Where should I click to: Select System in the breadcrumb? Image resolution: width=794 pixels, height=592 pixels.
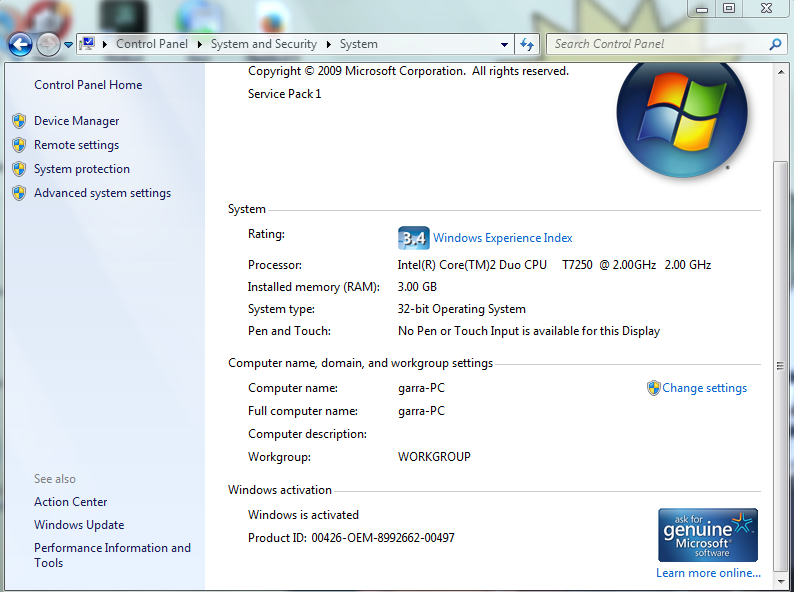(359, 44)
